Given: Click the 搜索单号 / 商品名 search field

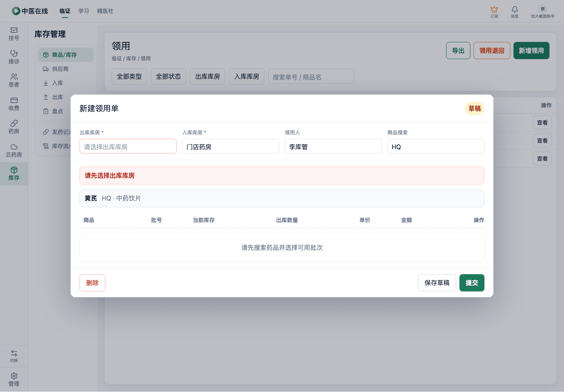Looking at the screenshot, I should (x=311, y=77).
